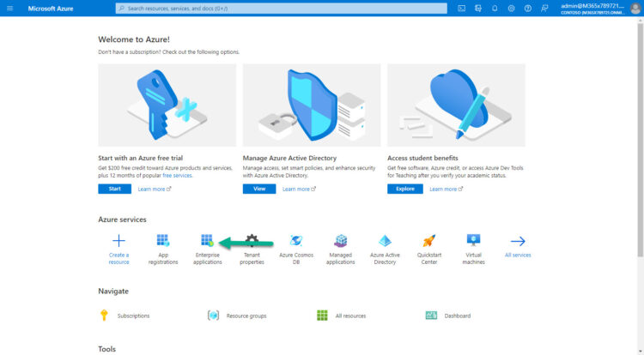Open portal Settings gear
The width and height of the screenshot is (644, 355).
(x=511, y=9)
